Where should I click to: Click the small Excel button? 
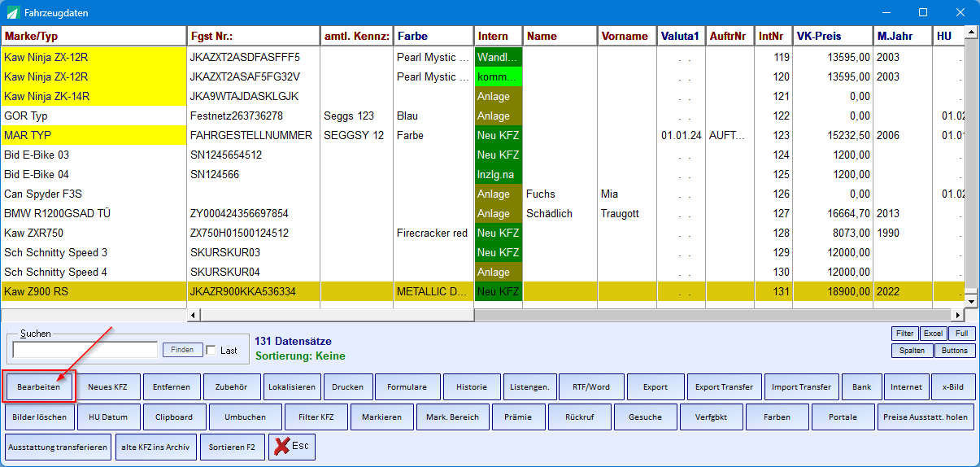tap(933, 334)
